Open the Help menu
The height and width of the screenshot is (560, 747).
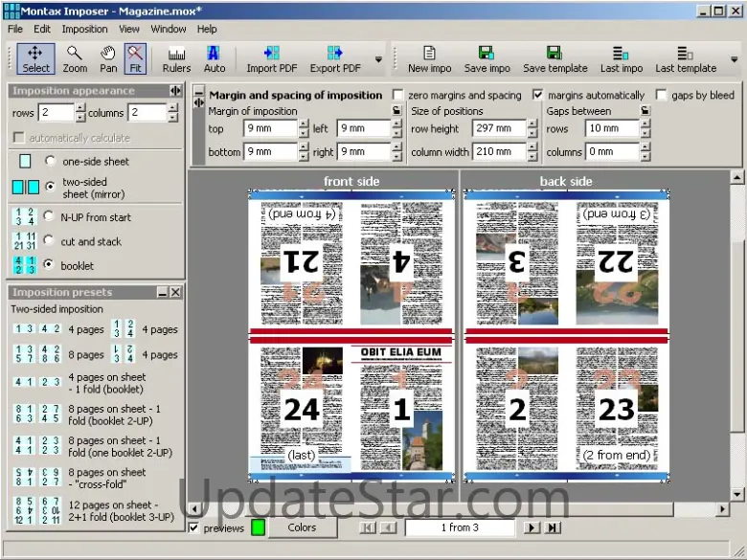click(x=207, y=29)
